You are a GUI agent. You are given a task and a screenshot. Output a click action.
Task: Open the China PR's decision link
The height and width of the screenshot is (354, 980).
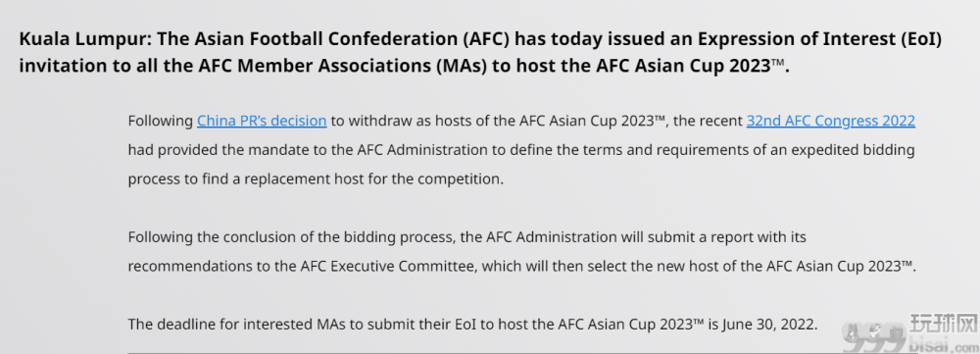(x=262, y=121)
